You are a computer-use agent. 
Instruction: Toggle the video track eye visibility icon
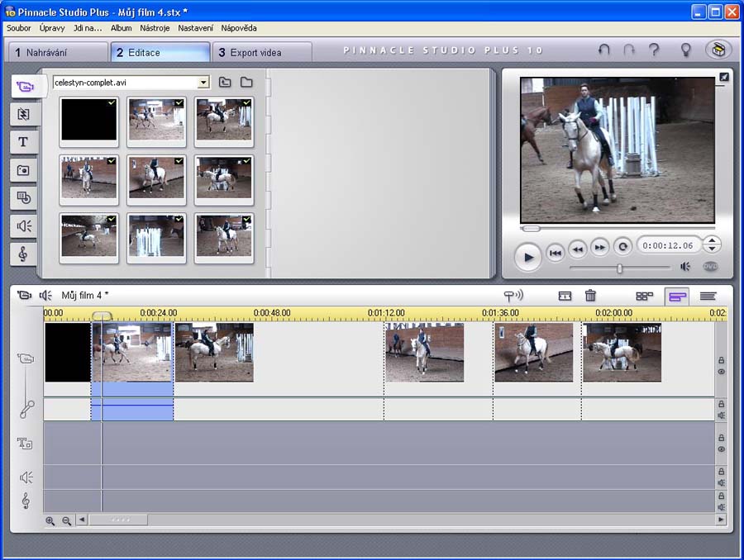click(x=721, y=373)
